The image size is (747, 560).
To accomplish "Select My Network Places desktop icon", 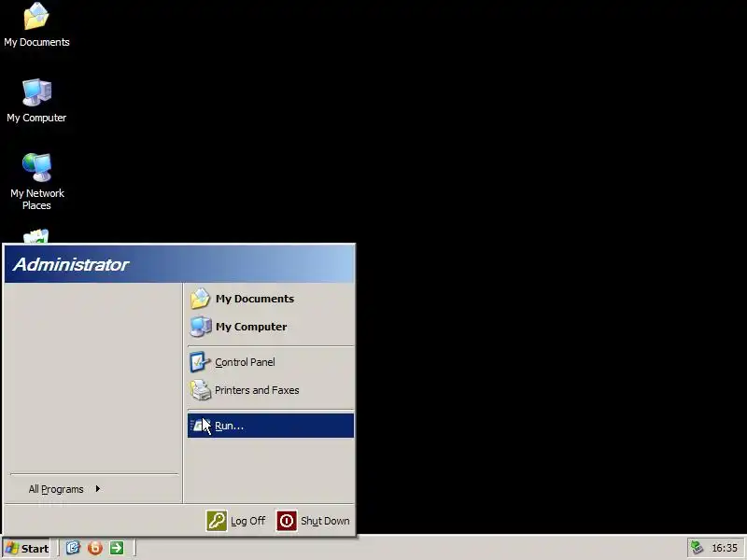I will click(x=36, y=182).
